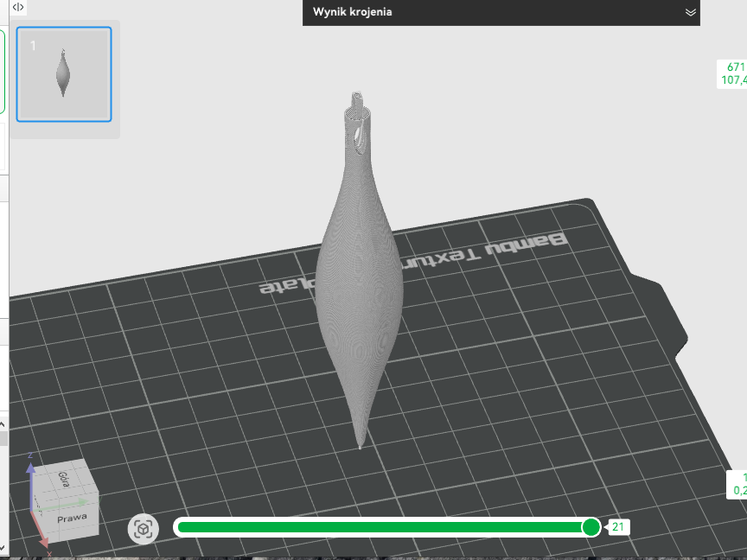Click the Góra face of orientation cube
Image resolution: width=747 pixels, height=560 pixels.
click(x=64, y=479)
